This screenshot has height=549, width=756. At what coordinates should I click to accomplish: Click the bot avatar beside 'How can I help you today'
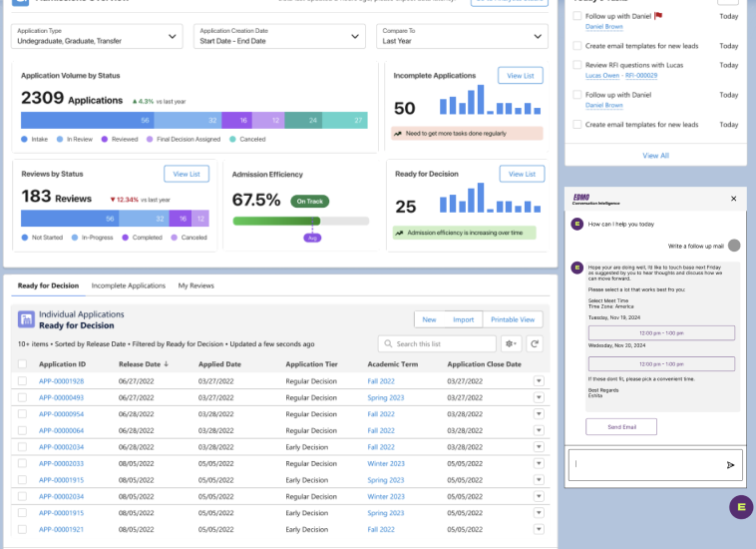click(x=576, y=225)
